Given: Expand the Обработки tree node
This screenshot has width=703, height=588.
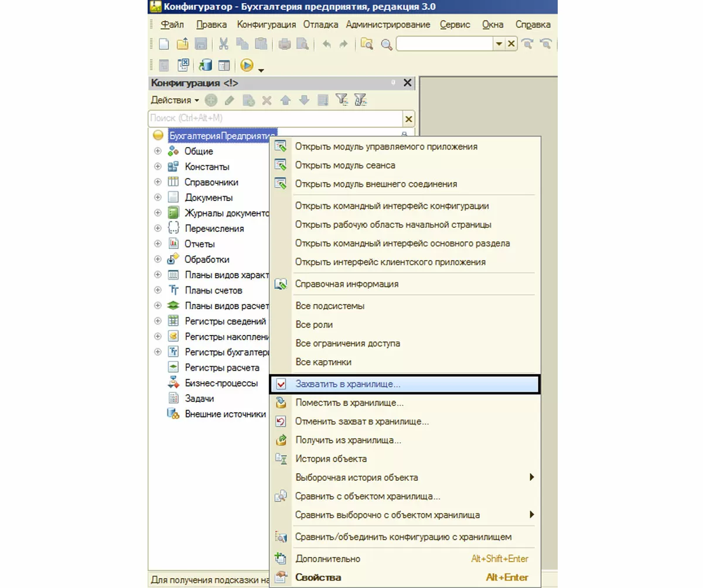Looking at the screenshot, I should 158,259.
